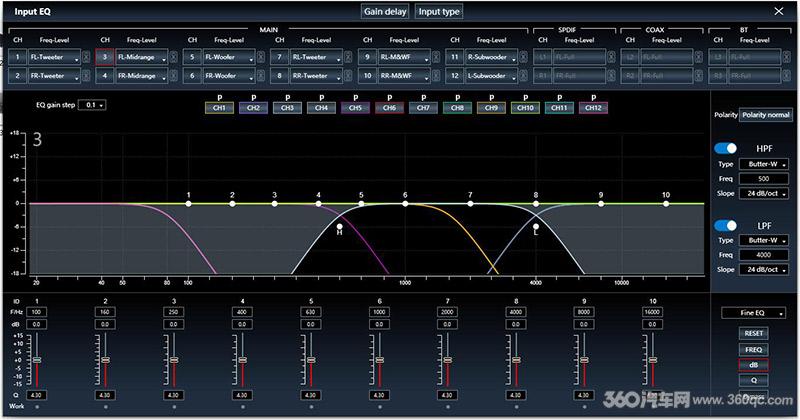
Task: Click the small icon beside RR-Tweeter dropdown
Action: 348,76
